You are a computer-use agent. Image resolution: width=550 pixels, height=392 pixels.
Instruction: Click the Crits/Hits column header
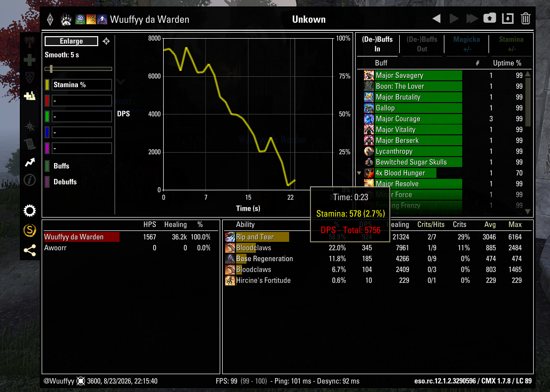click(x=431, y=225)
